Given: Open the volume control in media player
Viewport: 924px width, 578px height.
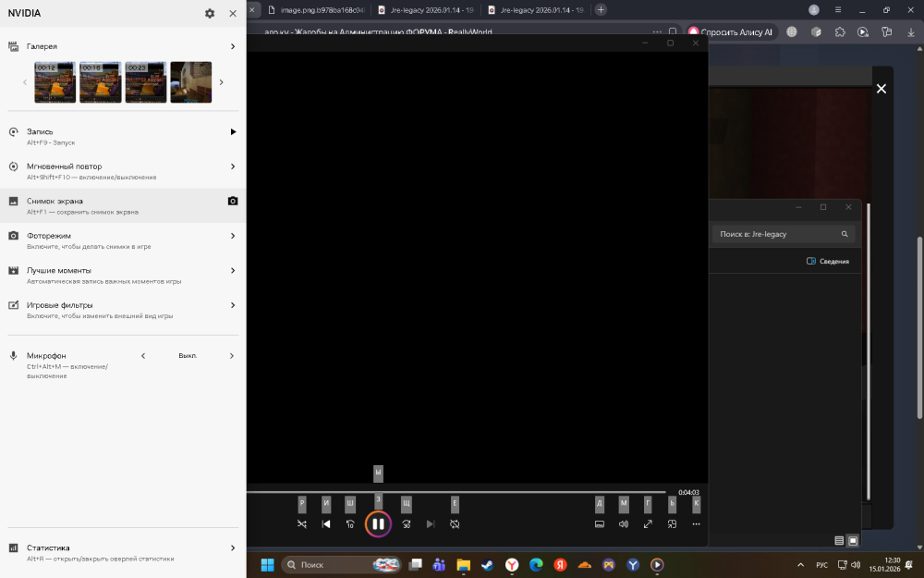Looking at the screenshot, I should [x=624, y=523].
